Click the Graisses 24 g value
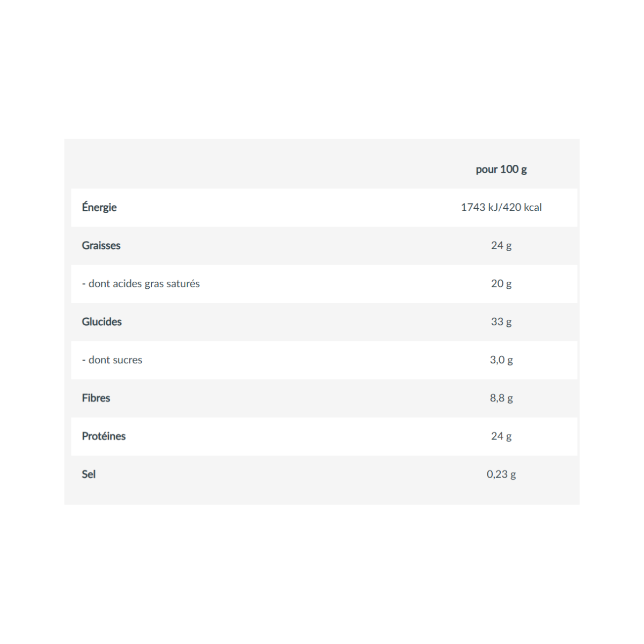Screen dimensions: 644x644 click(x=501, y=245)
